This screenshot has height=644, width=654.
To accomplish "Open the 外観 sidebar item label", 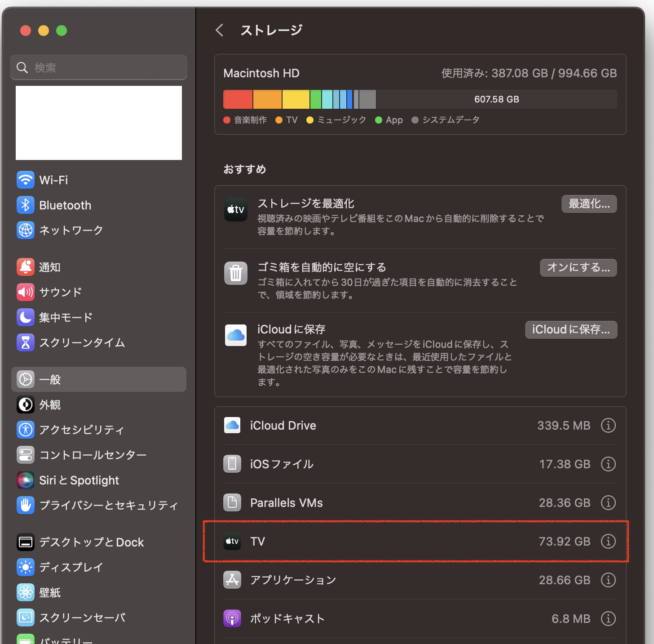I will coord(50,405).
